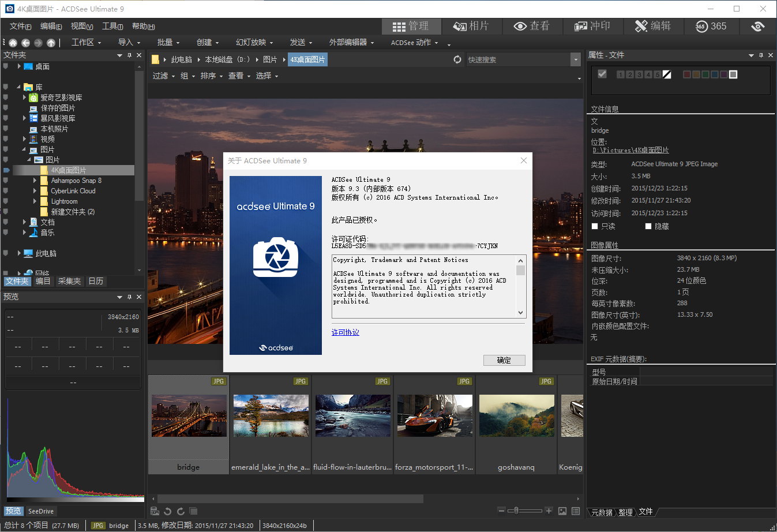777x532 pixels.
Task: Switch to Develop mode (冲印)
Action: point(592,26)
